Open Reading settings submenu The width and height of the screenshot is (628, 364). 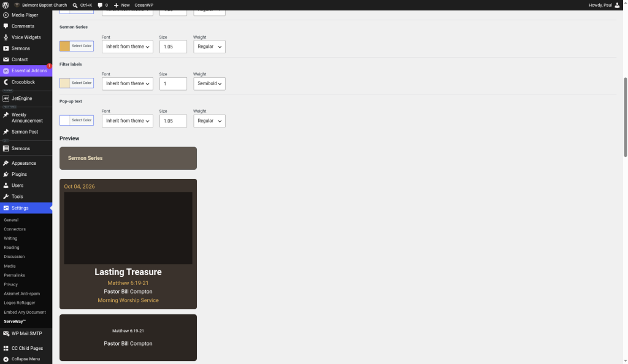click(12, 248)
